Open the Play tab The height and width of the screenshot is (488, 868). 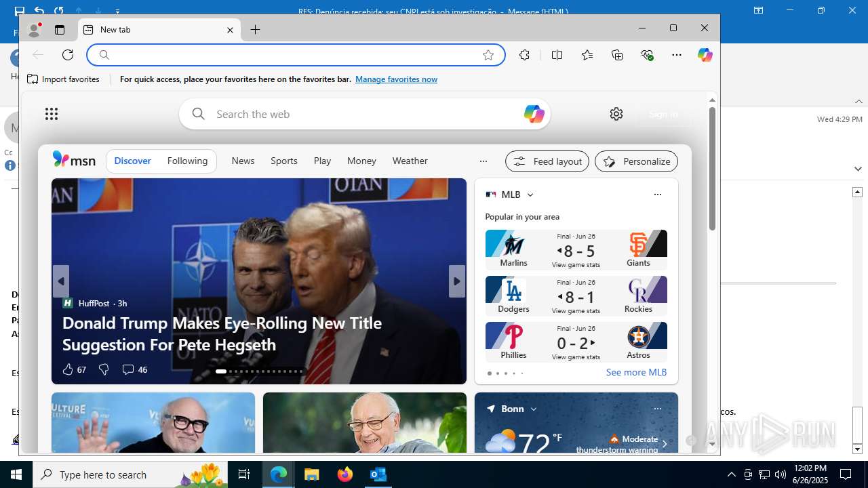pyautogui.click(x=322, y=161)
